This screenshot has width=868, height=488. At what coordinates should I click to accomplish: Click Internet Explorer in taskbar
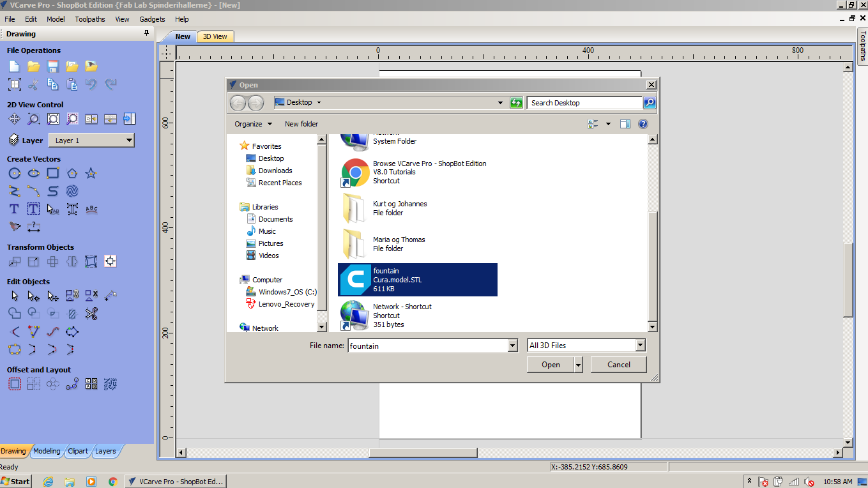[x=48, y=482]
